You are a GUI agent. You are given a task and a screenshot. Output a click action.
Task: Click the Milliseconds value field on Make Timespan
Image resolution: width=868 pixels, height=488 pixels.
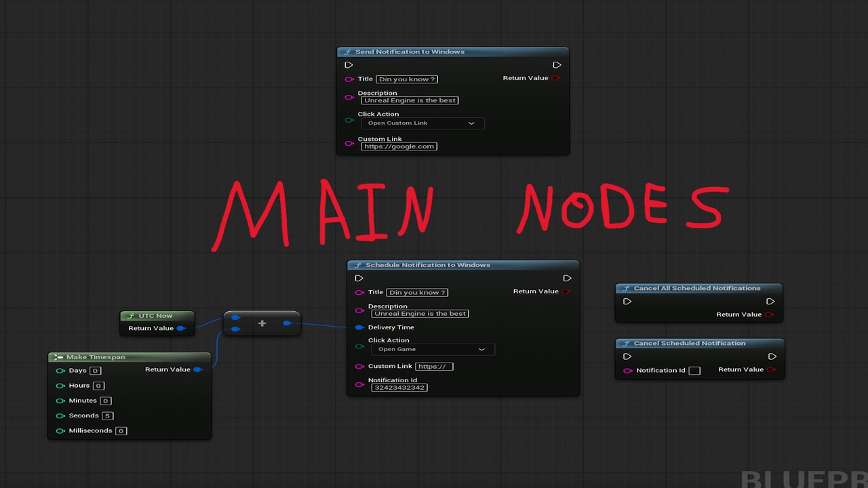pos(121,430)
